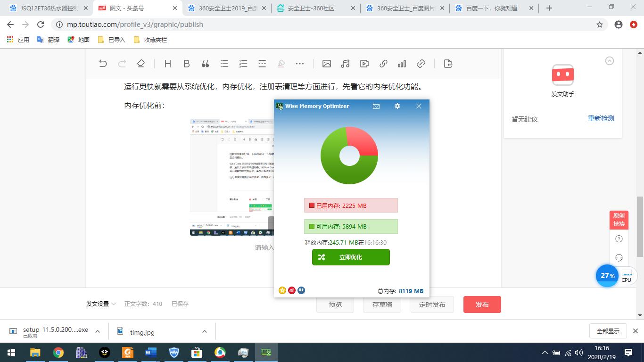Viewport: 644px width, 362px height.
Task: Open the more options ellipsis in editor toolbar
Action: point(300,63)
